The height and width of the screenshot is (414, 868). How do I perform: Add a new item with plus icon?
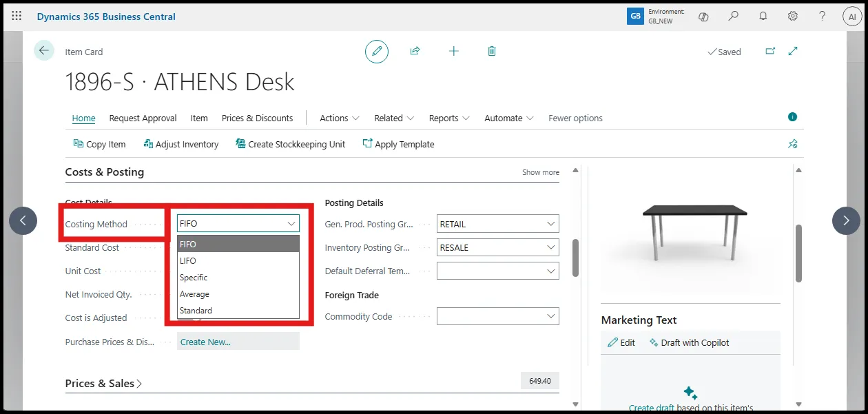pos(453,51)
